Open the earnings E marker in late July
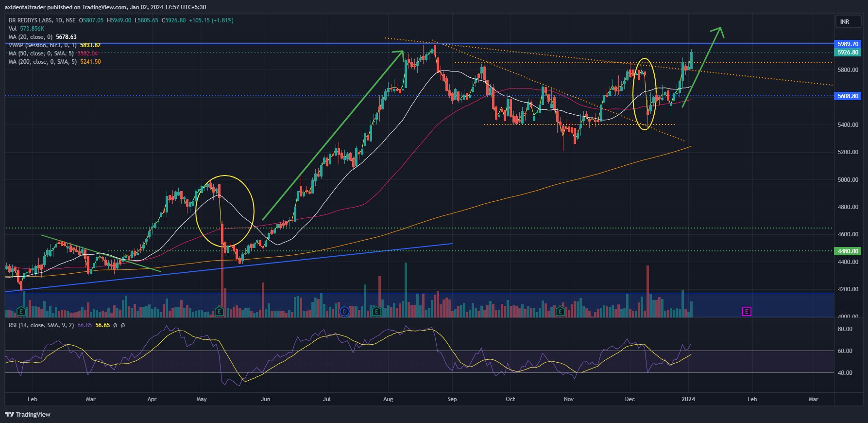Viewport: 868px width, 423px height. click(x=376, y=311)
